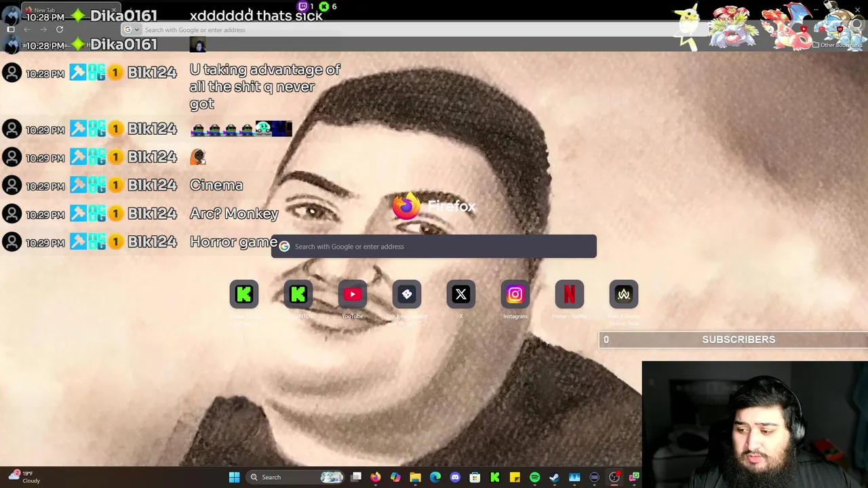Screen dimensions: 868x488
Task: Open Microsoft Store from the taskbar
Action: (x=475, y=477)
